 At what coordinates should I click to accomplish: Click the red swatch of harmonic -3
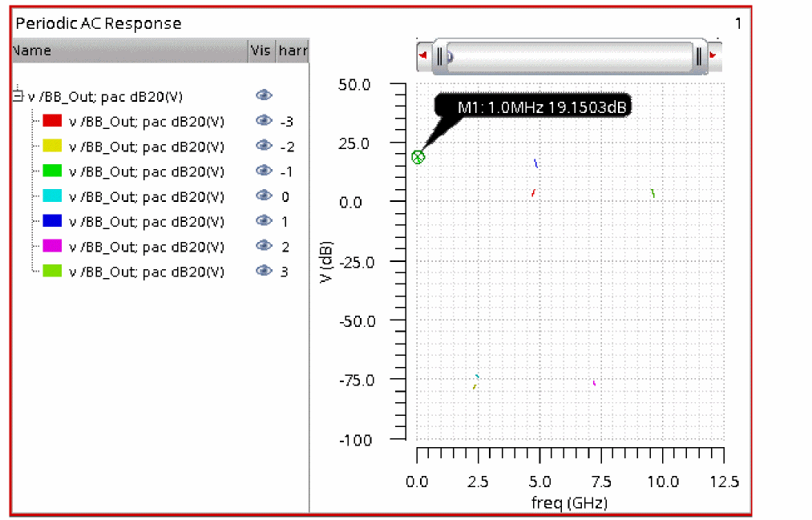click(52, 121)
